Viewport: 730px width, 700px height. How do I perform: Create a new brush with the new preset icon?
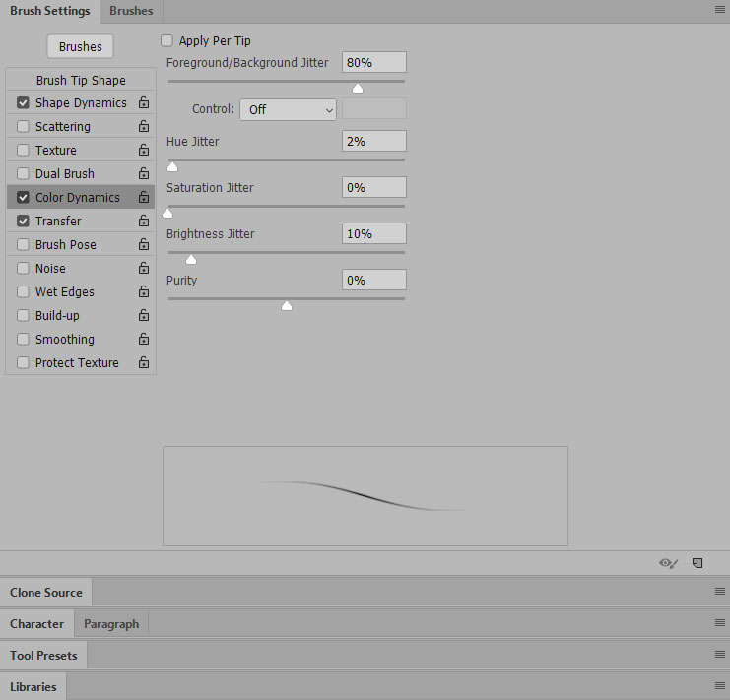point(697,563)
